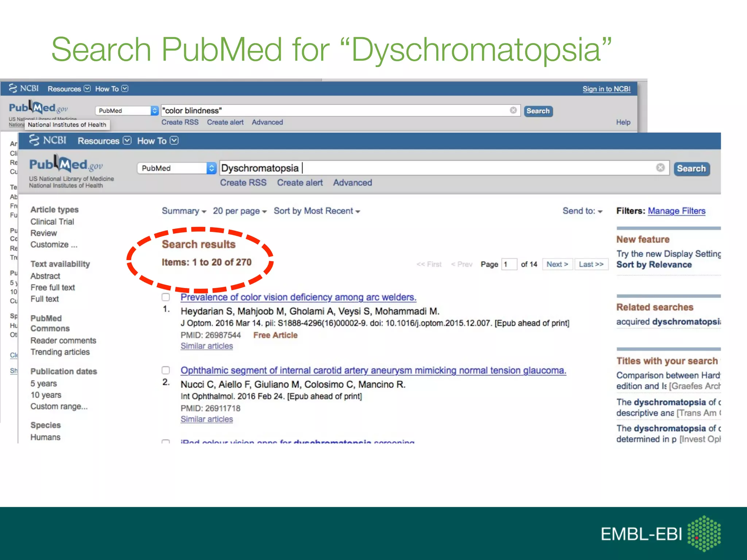
Task: Change the 20 per page setting
Action: [x=240, y=211]
